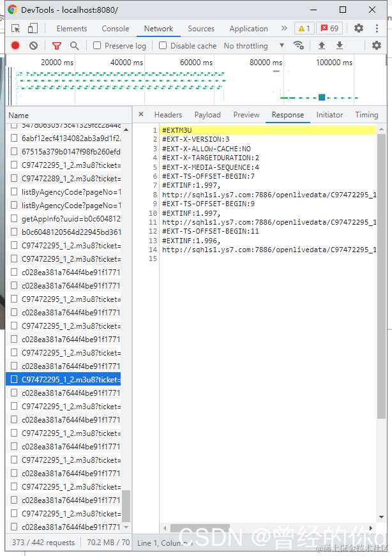Select the Network tab
This screenshot has height=556, width=392.
point(158,29)
